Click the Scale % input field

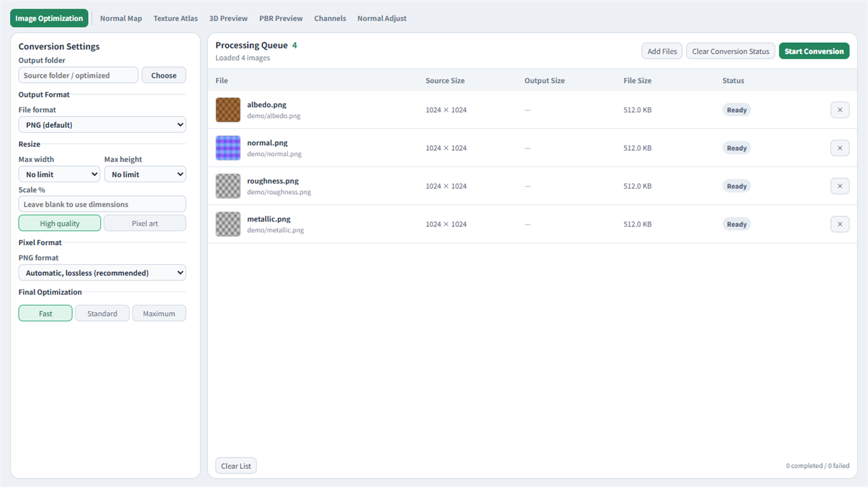pos(102,204)
